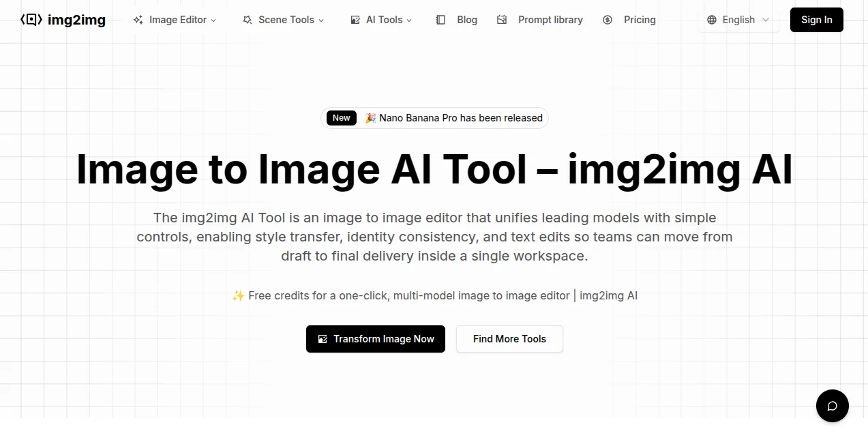Click the Prompt library icon

[502, 20]
